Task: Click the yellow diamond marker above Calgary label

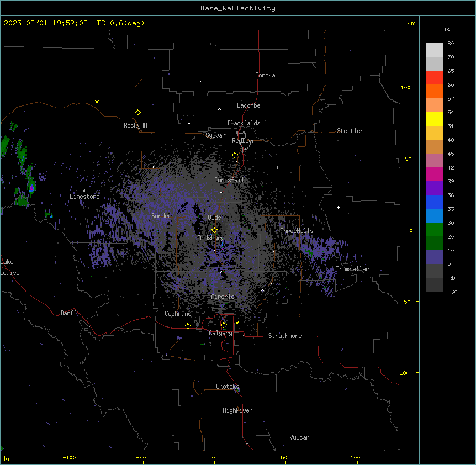Action: [x=224, y=325]
